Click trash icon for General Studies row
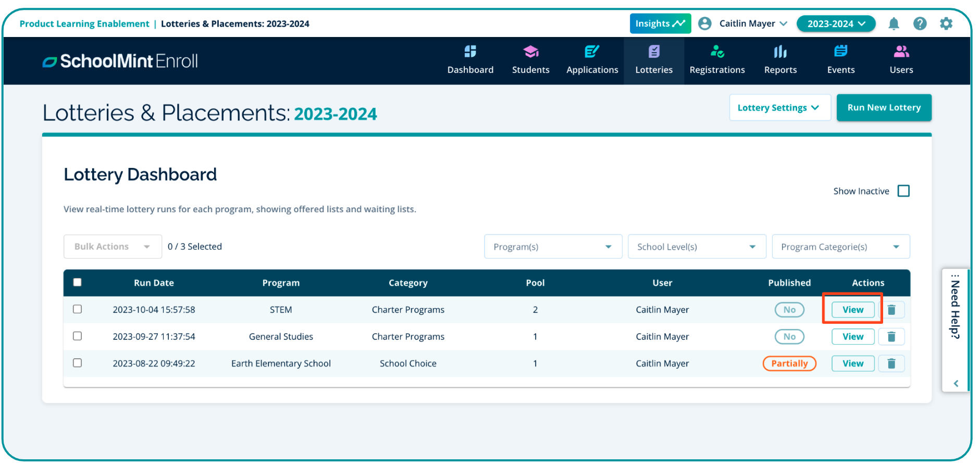Image resolution: width=980 pixels, height=464 pixels. pyautogui.click(x=891, y=337)
